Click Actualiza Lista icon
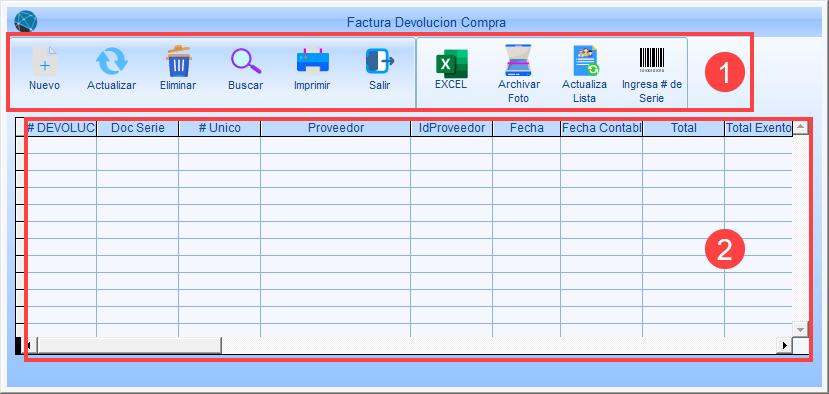This screenshot has width=829, height=394. pyautogui.click(x=585, y=61)
